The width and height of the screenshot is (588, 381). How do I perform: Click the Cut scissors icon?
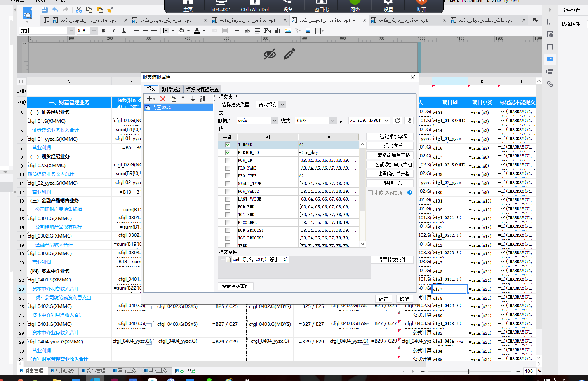(79, 10)
